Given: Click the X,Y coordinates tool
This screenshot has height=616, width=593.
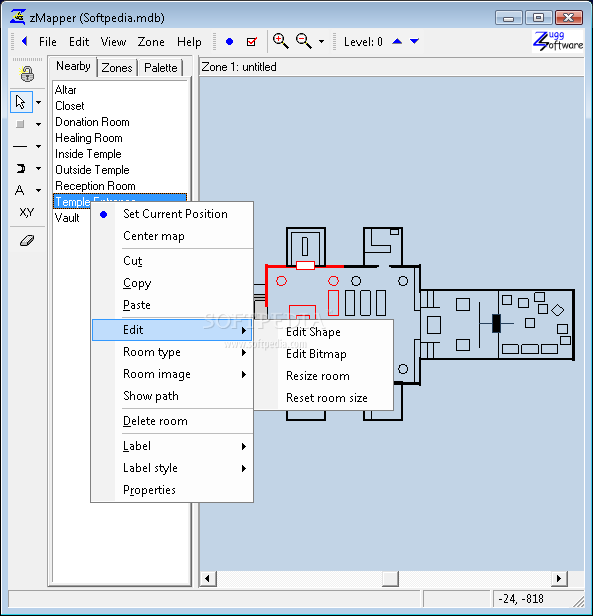Looking at the screenshot, I should 26,213.
